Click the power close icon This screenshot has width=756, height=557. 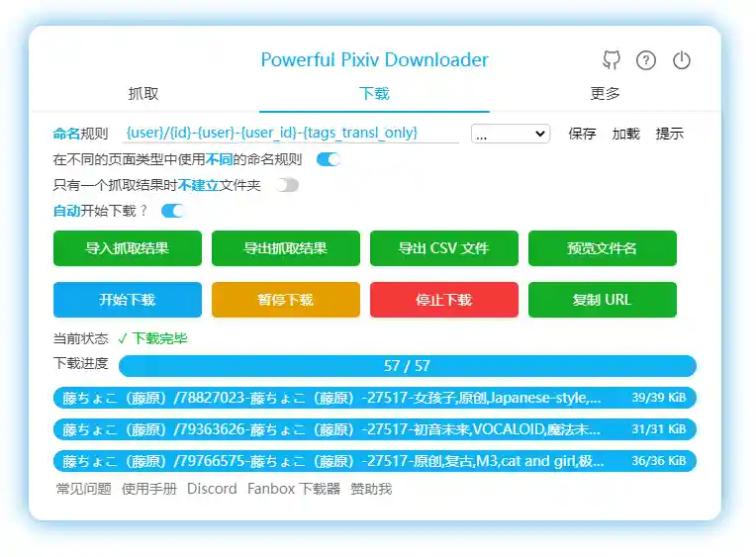coord(681,60)
